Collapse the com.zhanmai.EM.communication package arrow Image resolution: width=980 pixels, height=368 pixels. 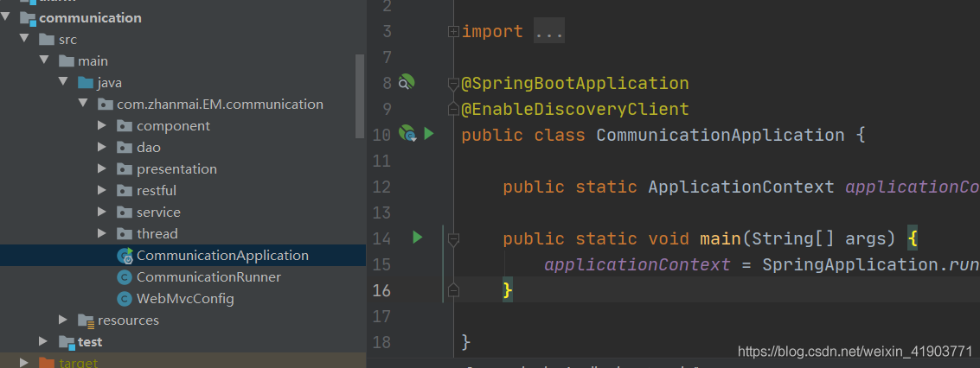pyautogui.click(x=83, y=104)
